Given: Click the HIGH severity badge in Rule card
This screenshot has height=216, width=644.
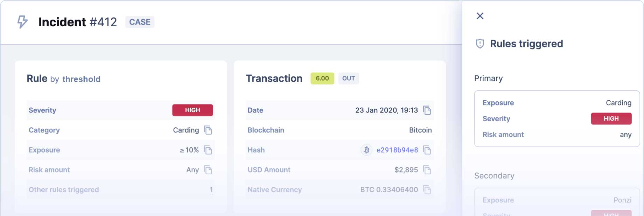Looking at the screenshot, I should coord(192,110).
